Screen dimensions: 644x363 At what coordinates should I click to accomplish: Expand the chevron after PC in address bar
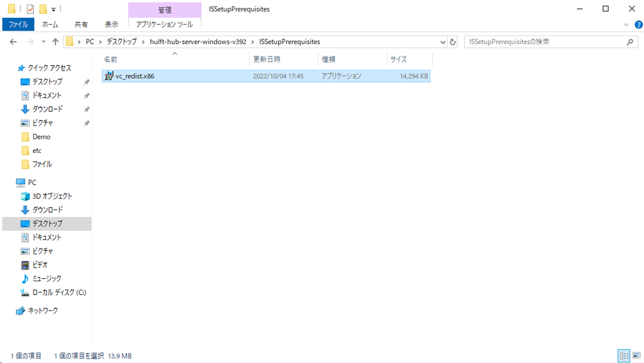[100, 42]
